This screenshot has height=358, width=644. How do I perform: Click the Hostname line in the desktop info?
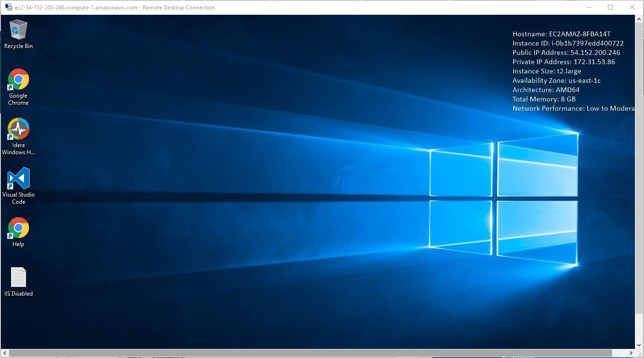click(x=561, y=34)
